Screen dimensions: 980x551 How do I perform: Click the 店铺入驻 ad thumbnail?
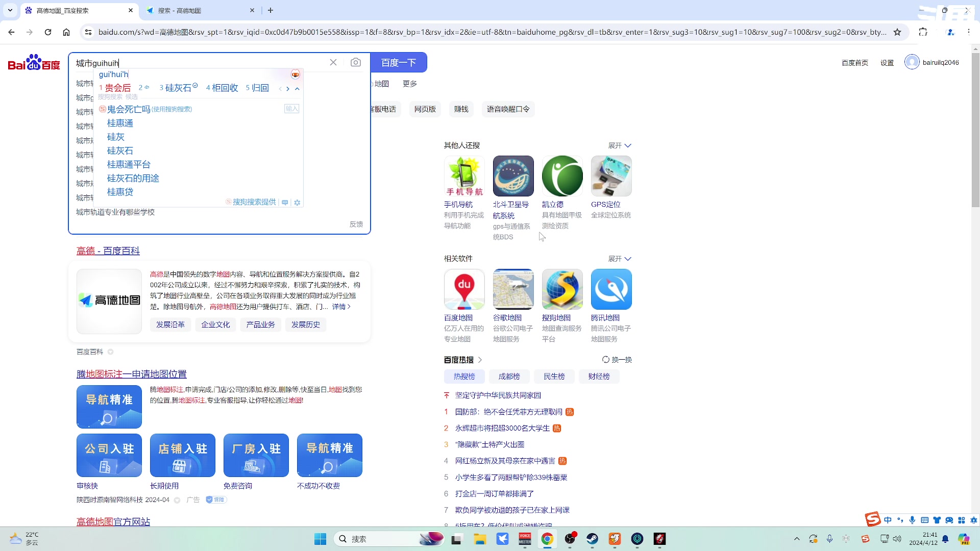pos(183,455)
